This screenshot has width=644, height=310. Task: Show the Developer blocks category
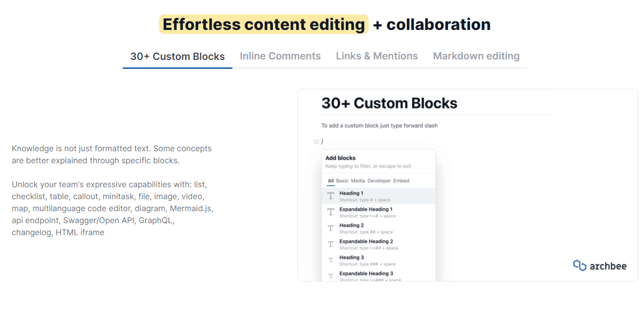(379, 181)
